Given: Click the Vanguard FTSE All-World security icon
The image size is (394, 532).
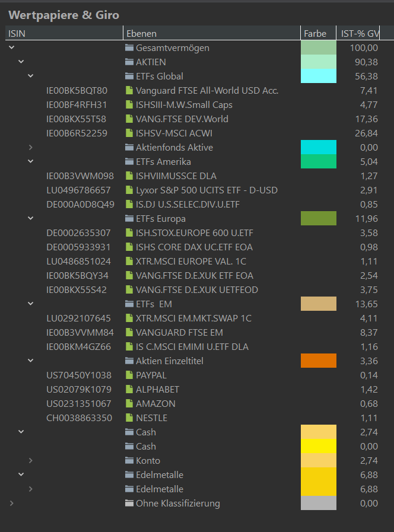Looking at the screenshot, I should pyautogui.click(x=129, y=91).
